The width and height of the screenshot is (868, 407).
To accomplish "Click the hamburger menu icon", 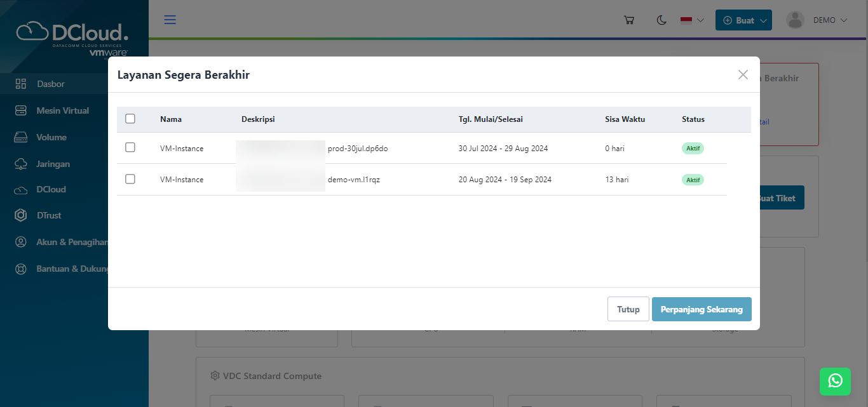I will (x=170, y=20).
